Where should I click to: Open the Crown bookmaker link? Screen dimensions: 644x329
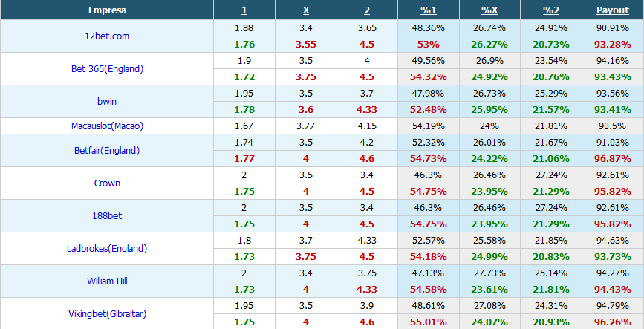point(107,183)
